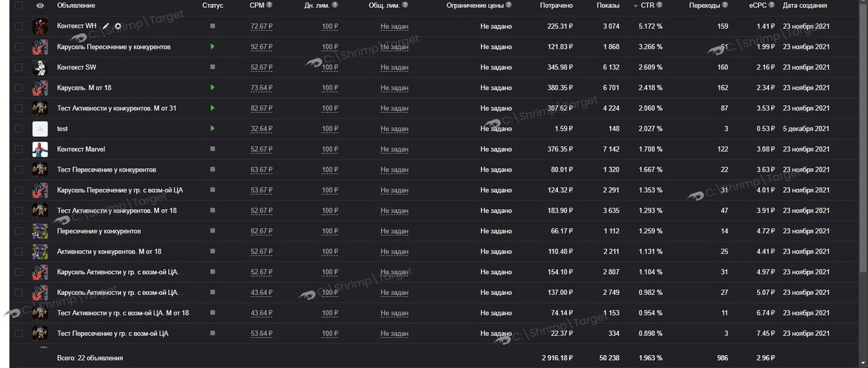Click the green play status of the test ad
The image size is (868, 368).
click(x=213, y=128)
